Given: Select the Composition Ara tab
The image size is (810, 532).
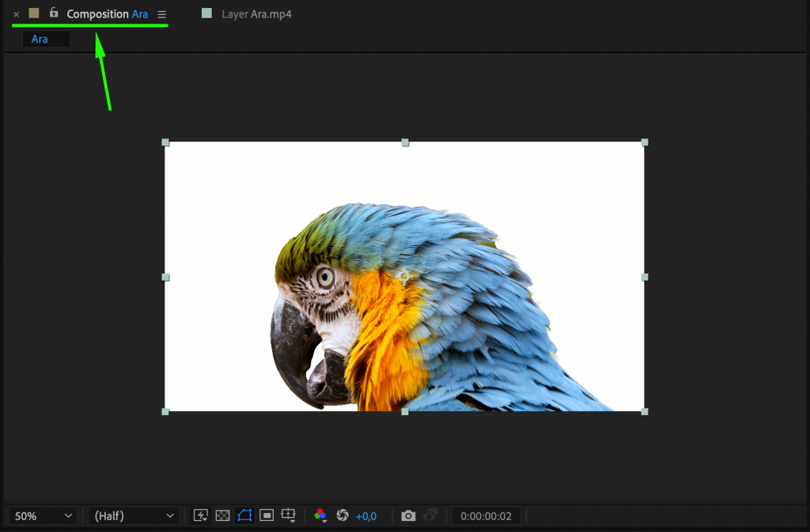Looking at the screenshot, I should click(108, 13).
